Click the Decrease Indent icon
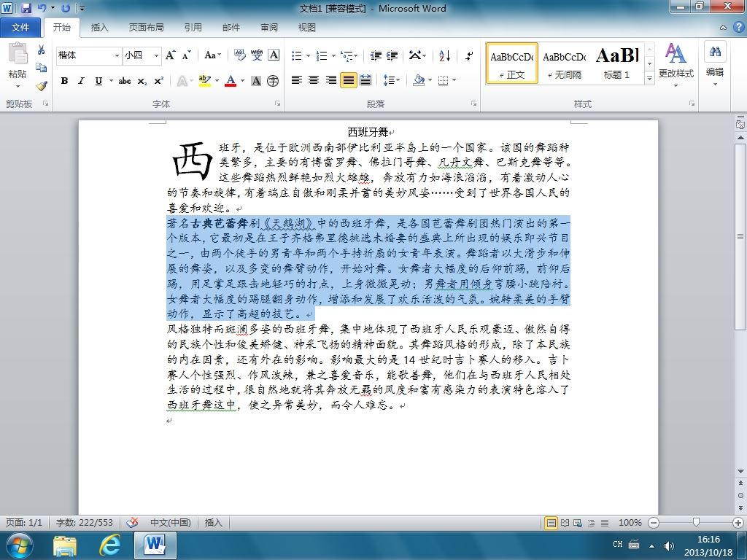This screenshot has height=560, width=747. 376,55
